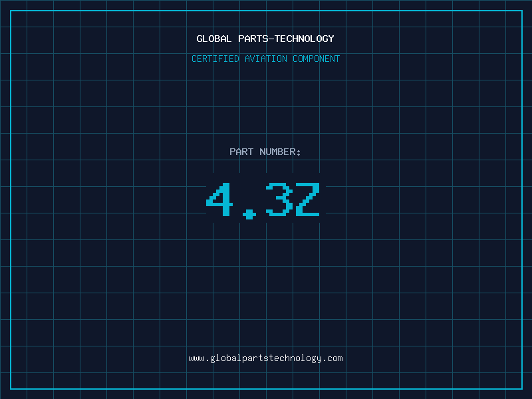Click the word PARTS in the header
The width and height of the screenshot is (532, 399).
tap(253, 39)
